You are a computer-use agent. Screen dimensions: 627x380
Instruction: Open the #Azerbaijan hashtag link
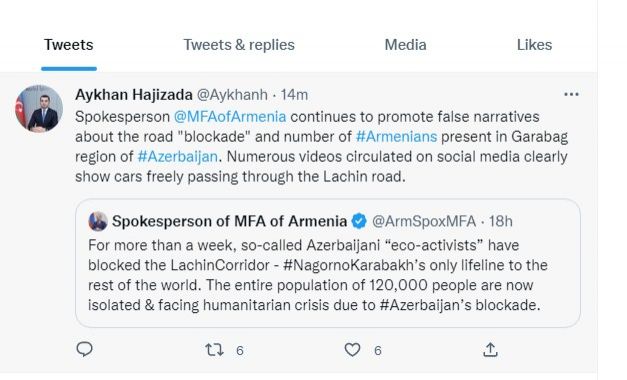click(x=178, y=156)
